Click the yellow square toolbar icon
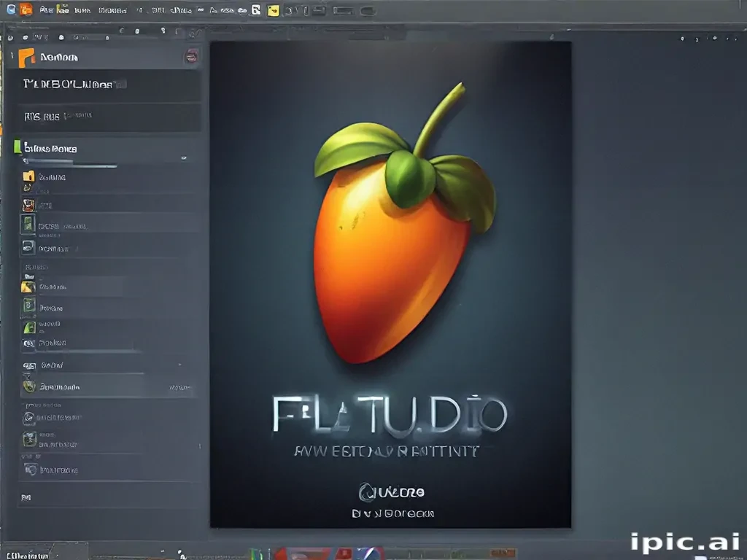The height and width of the screenshot is (560, 747). tap(274, 10)
